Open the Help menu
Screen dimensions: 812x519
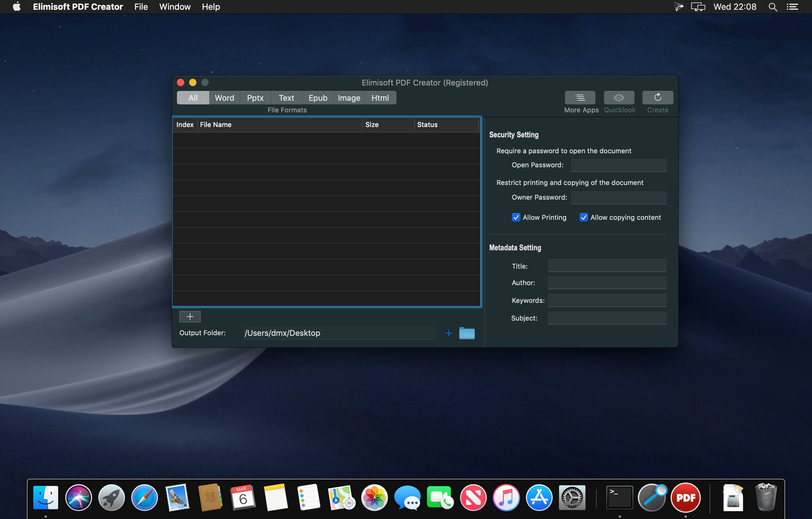coord(211,7)
